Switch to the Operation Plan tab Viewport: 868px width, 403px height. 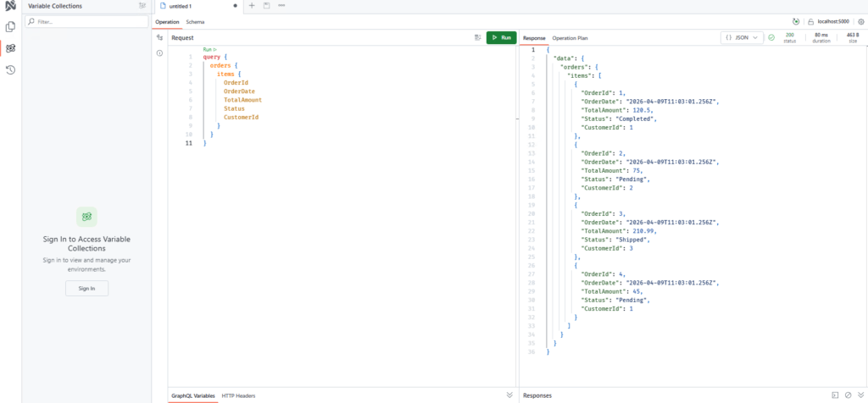click(570, 38)
